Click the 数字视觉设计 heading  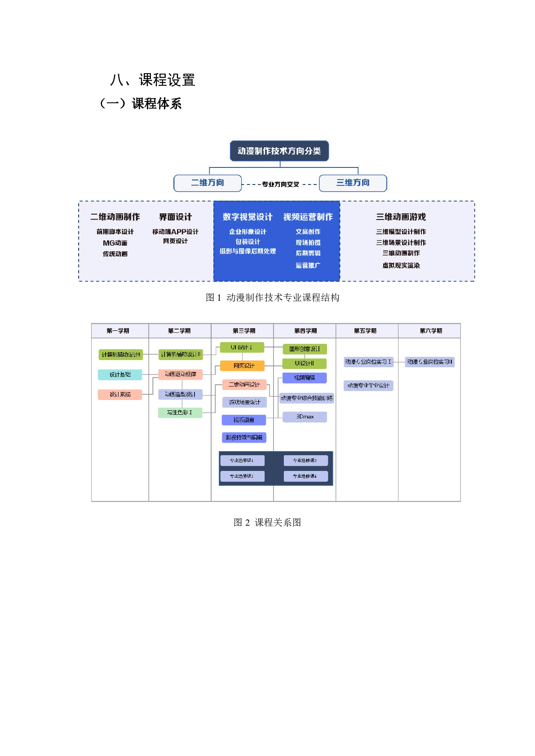coord(248,217)
